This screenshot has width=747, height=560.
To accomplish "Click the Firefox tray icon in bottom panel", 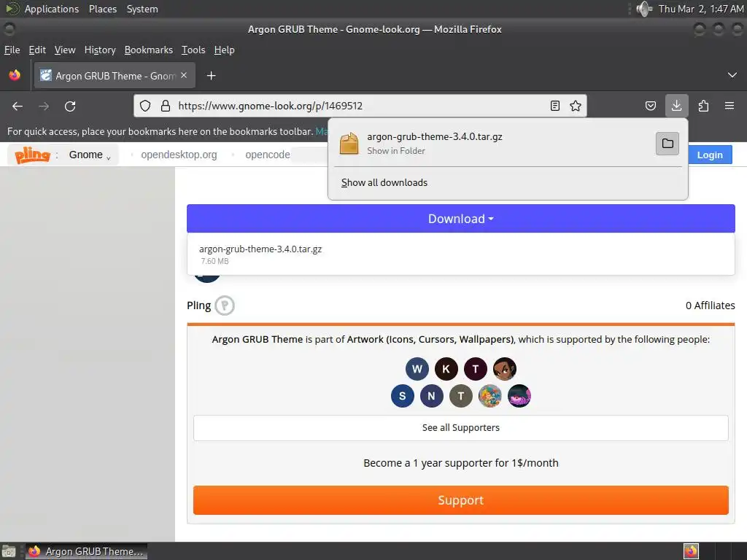I will (691, 551).
